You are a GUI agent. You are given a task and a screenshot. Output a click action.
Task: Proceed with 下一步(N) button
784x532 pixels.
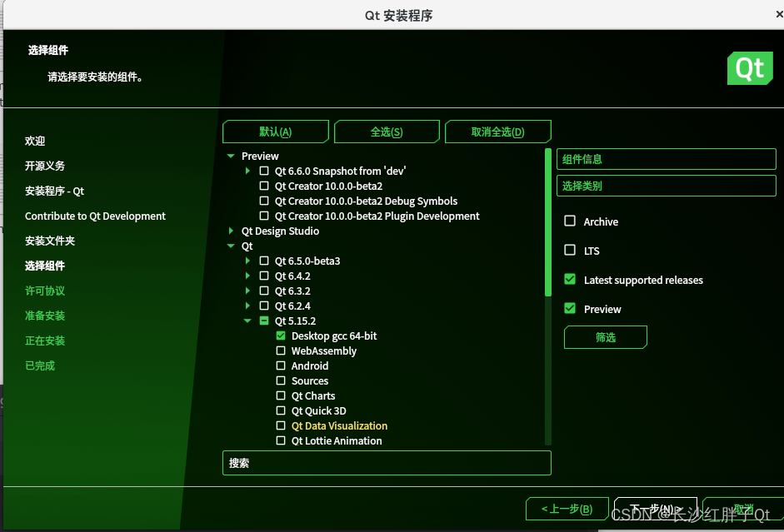click(x=656, y=509)
